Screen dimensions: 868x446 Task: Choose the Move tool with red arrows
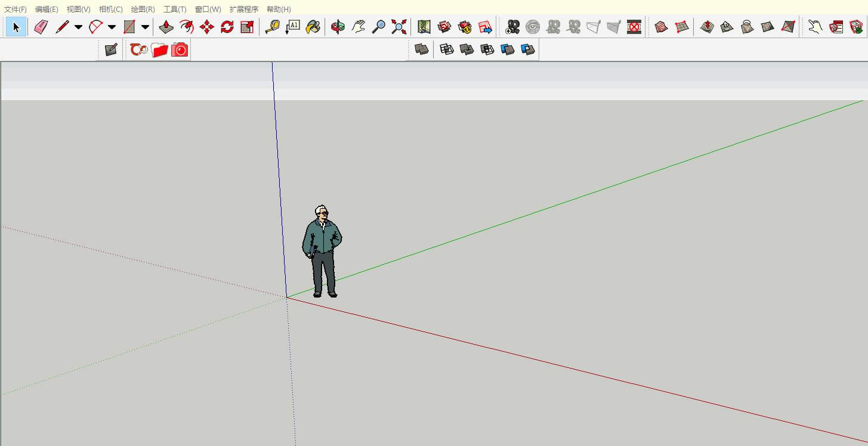(x=207, y=27)
